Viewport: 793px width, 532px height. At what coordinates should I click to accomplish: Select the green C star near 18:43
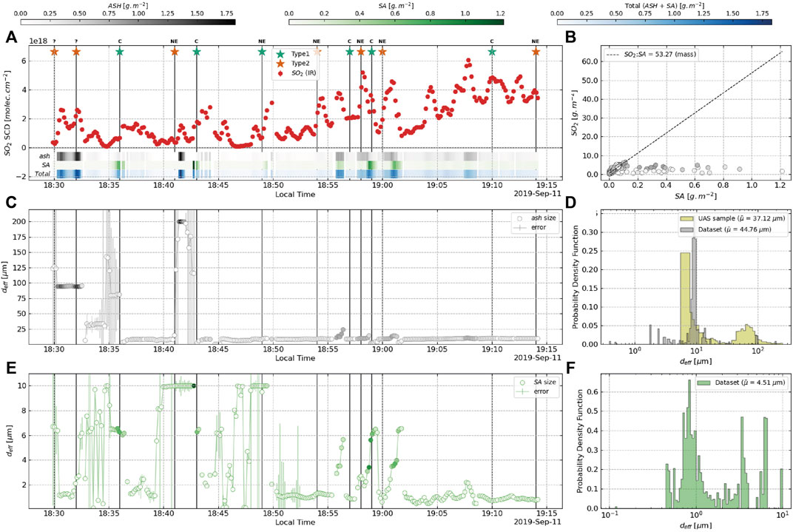point(196,52)
